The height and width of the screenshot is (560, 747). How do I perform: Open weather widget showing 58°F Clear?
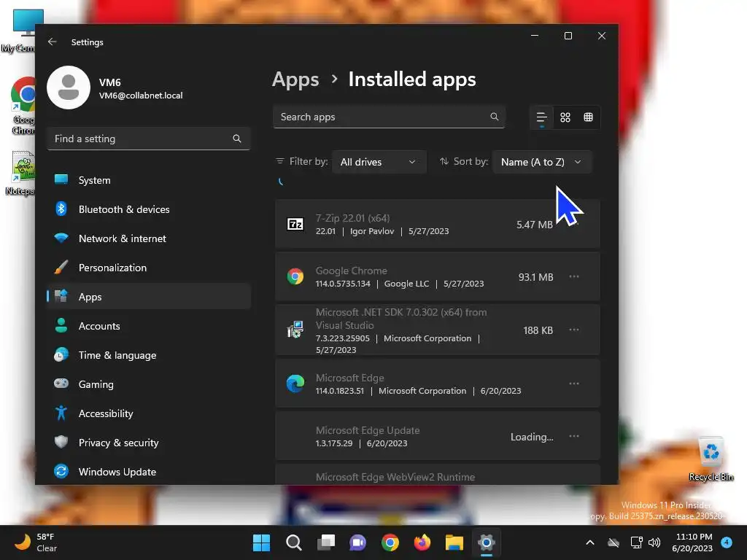click(36, 542)
